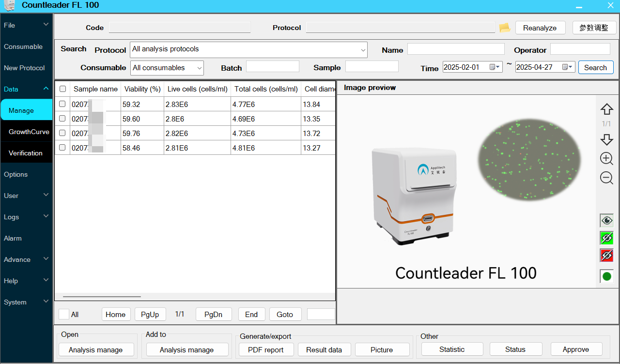The width and height of the screenshot is (620, 364).
Task: Click the green circle indicator button
Action: (606, 276)
